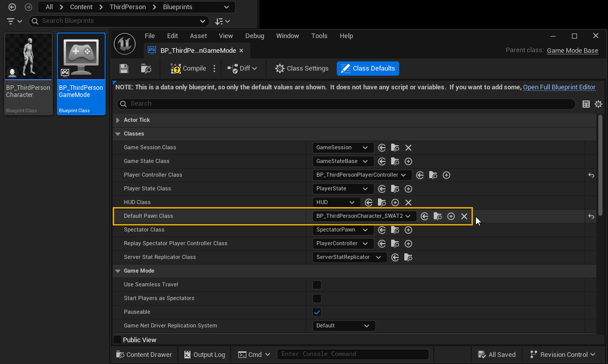
Task: Open the Default Pawn Class dropdown
Action: 364,216
